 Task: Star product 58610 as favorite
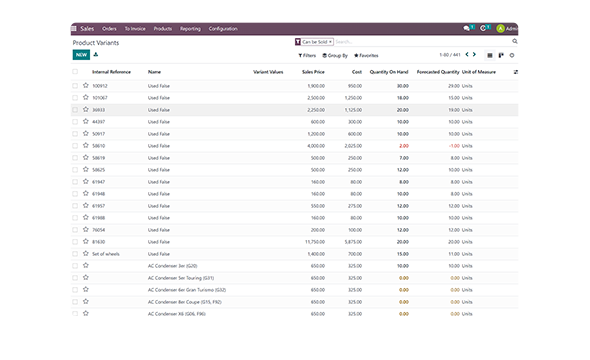tap(86, 145)
